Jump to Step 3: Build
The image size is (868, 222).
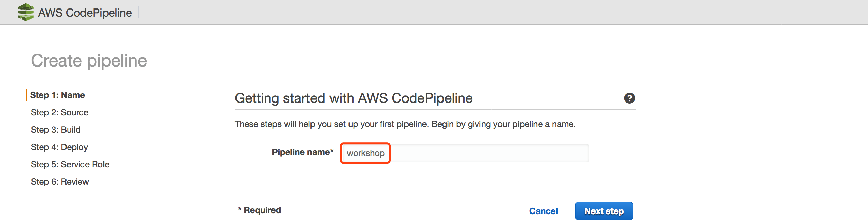click(x=56, y=130)
